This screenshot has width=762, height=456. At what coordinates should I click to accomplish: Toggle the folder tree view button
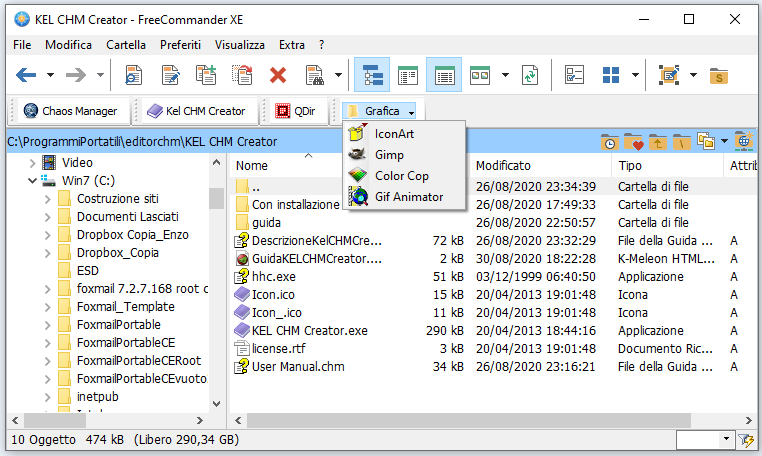coord(372,75)
